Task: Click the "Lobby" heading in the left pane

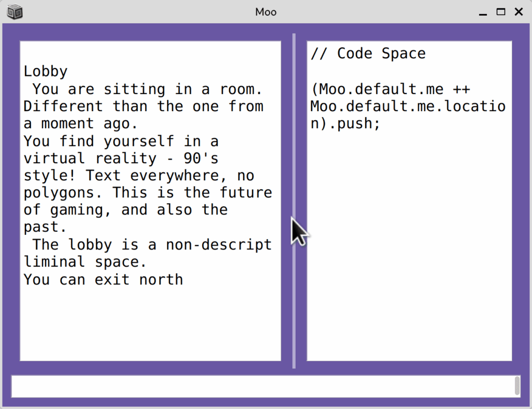Action: pos(46,72)
